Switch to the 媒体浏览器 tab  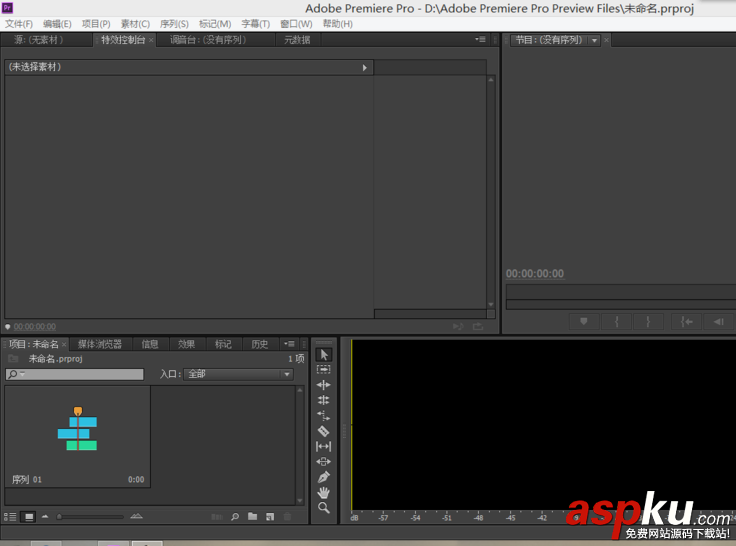point(100,344)
